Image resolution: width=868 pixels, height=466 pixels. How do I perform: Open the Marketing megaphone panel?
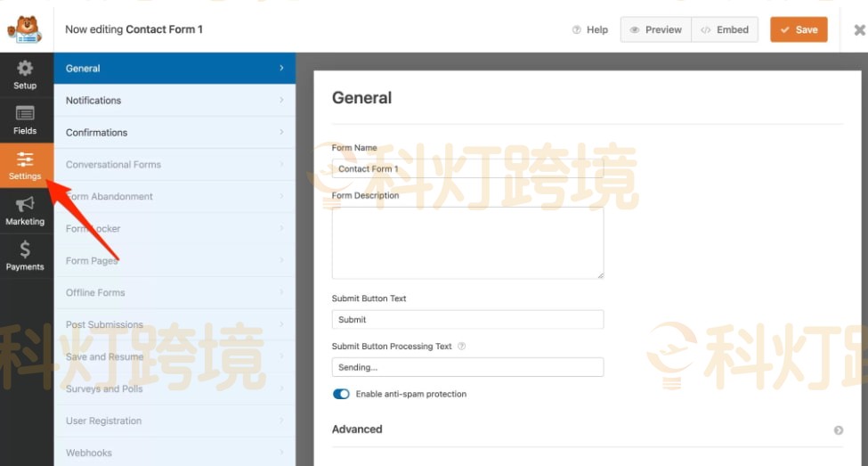[25, 211]
